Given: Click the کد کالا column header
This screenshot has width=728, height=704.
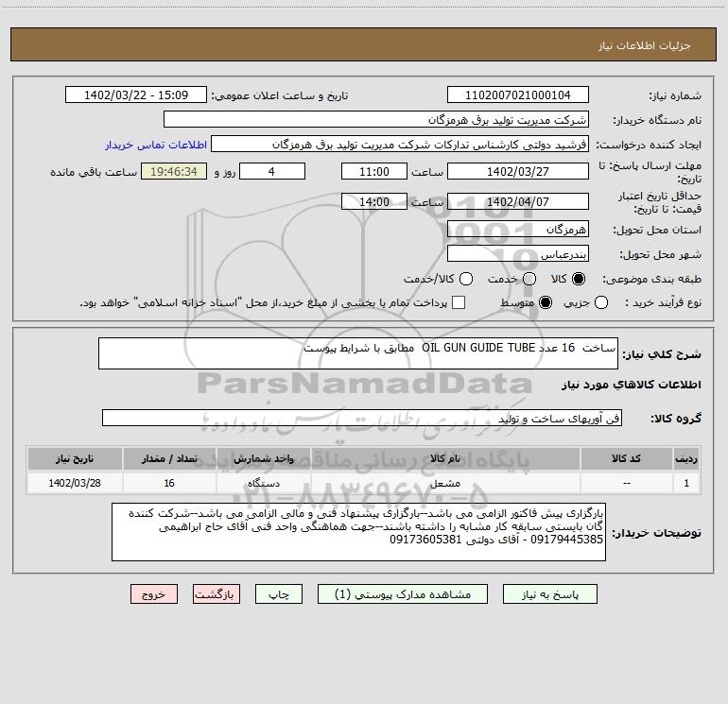Looking at the screenshot, I should click(626, 459).
